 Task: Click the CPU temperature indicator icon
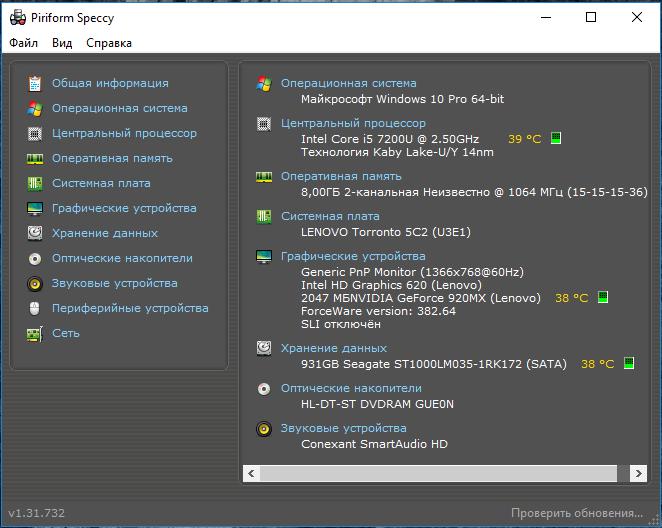pos(556,138)
